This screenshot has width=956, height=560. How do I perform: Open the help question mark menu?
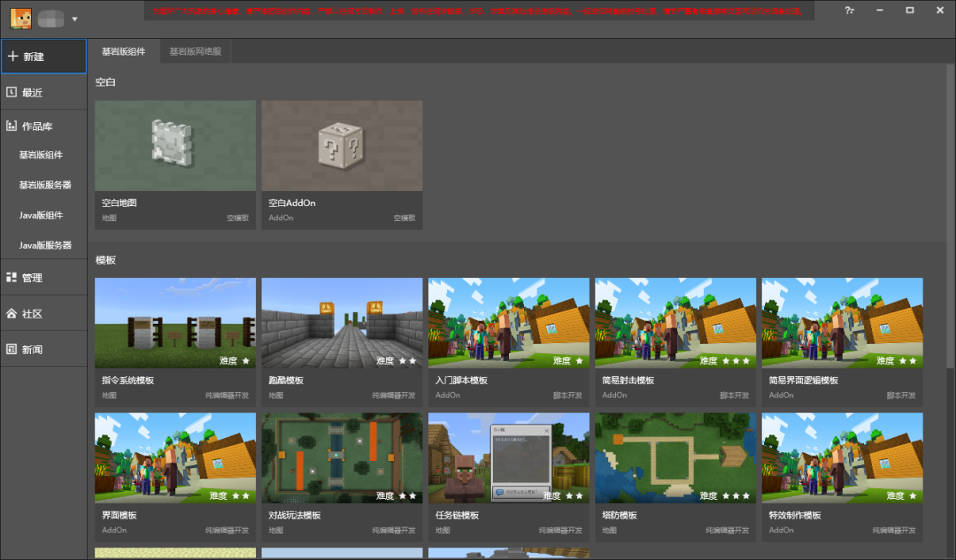click(849, 11)
